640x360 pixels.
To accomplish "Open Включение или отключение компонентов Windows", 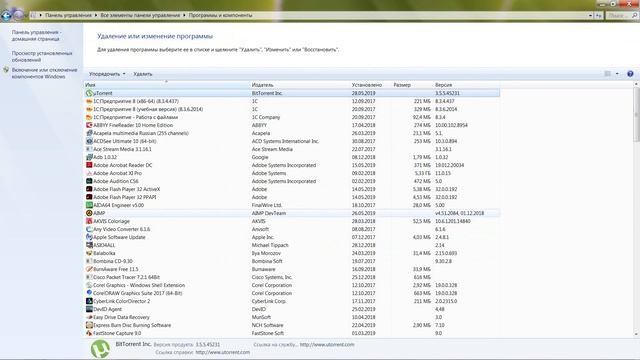I will [44, 73].
